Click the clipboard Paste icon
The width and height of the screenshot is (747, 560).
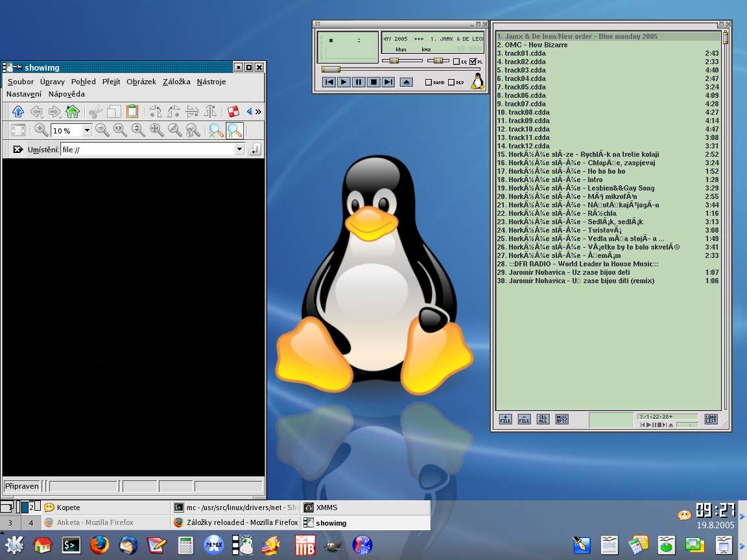click(132, 111)
